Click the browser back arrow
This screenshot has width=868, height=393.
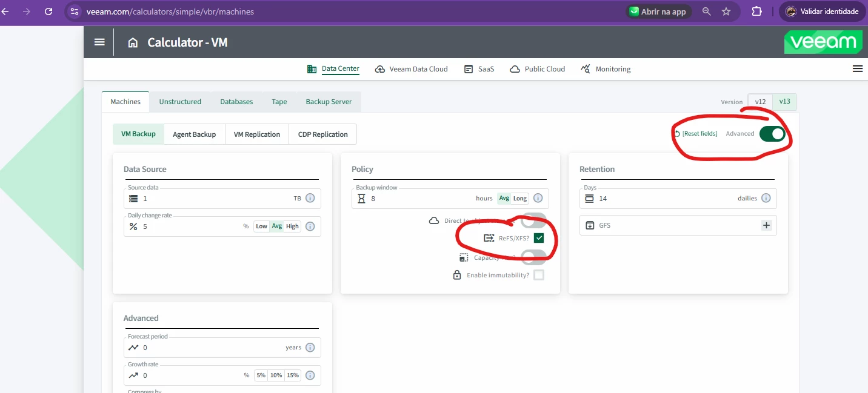6,12
